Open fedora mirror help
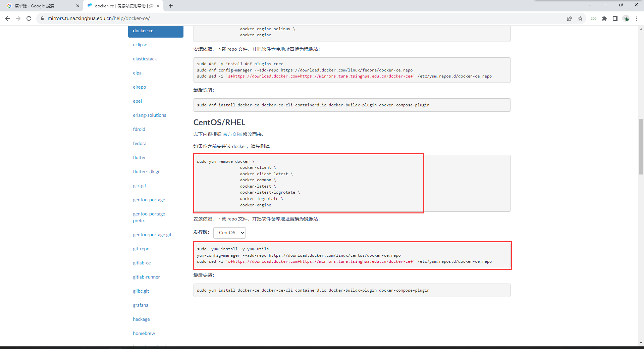The width and height of the screenshot is (644, 349). coord(140,143)
